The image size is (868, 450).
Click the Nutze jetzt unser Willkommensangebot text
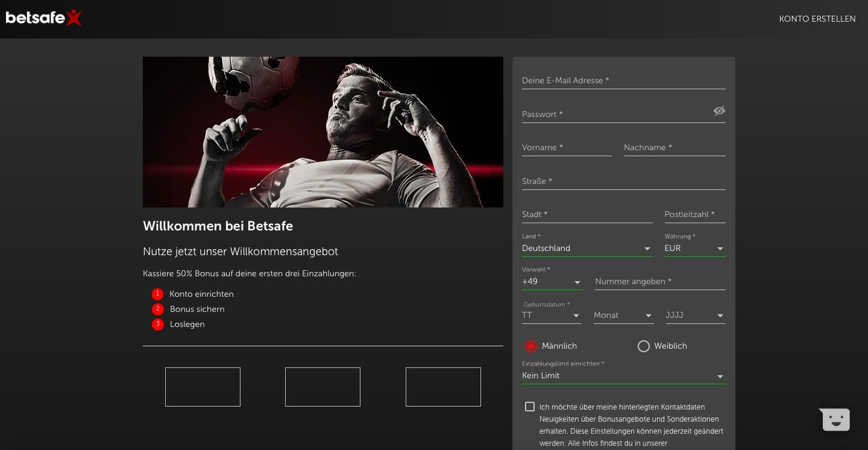[241, 252]
